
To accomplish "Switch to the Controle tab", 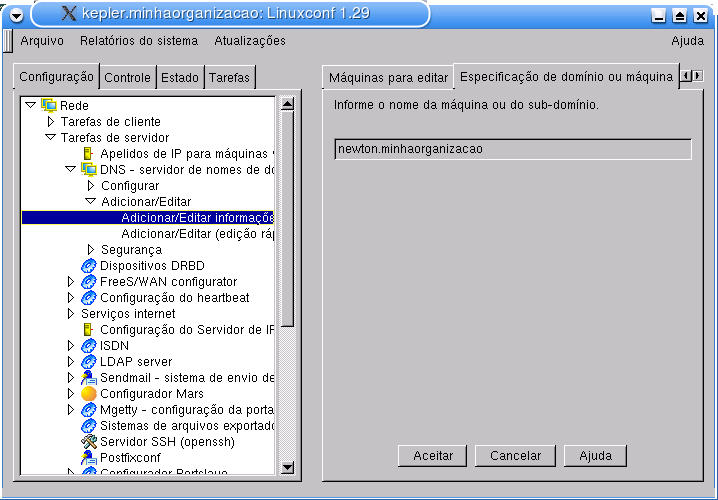I will [127, 77].
